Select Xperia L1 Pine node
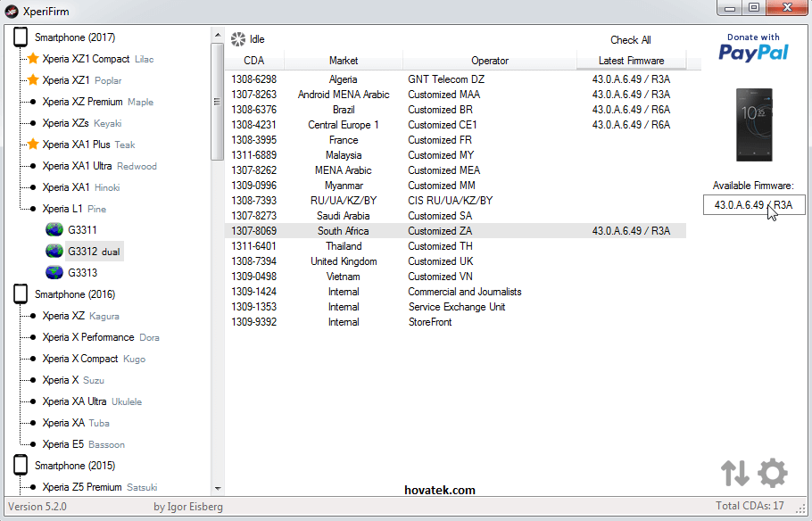The width and height of the screenshot is (812, 521). 74,208
